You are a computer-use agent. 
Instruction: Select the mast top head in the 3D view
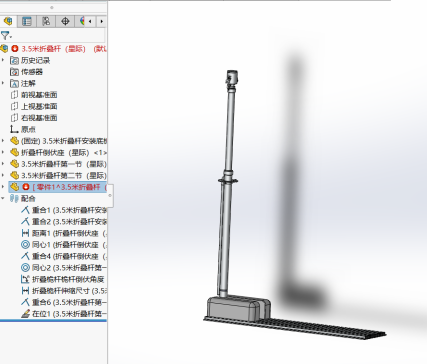232,77
